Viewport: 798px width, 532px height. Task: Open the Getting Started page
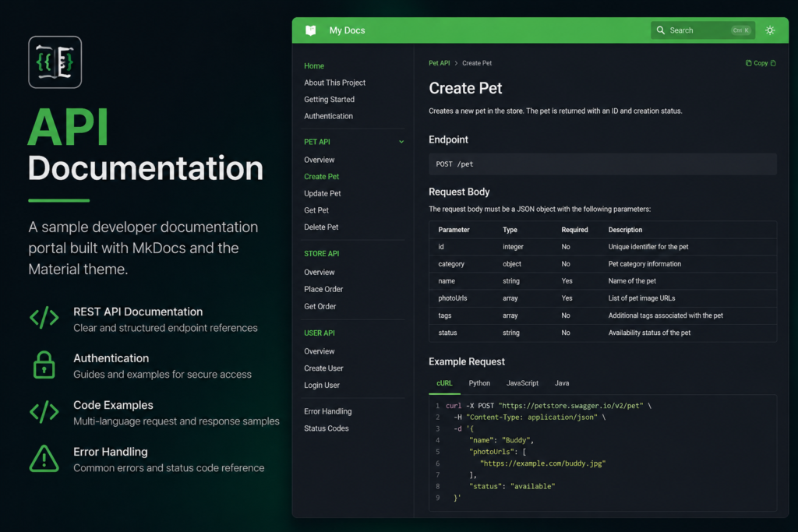click(330, 100)
